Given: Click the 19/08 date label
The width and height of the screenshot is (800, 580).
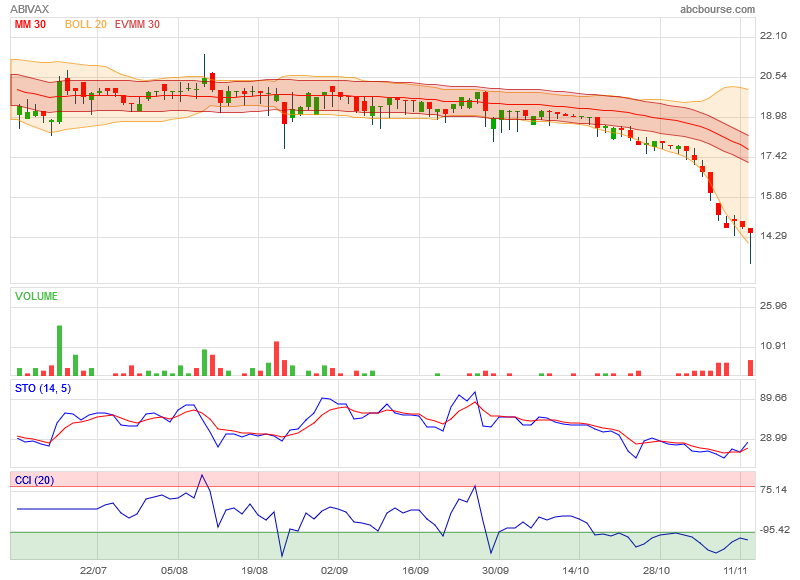Looking at the screenshot, I should click(254, 570).
